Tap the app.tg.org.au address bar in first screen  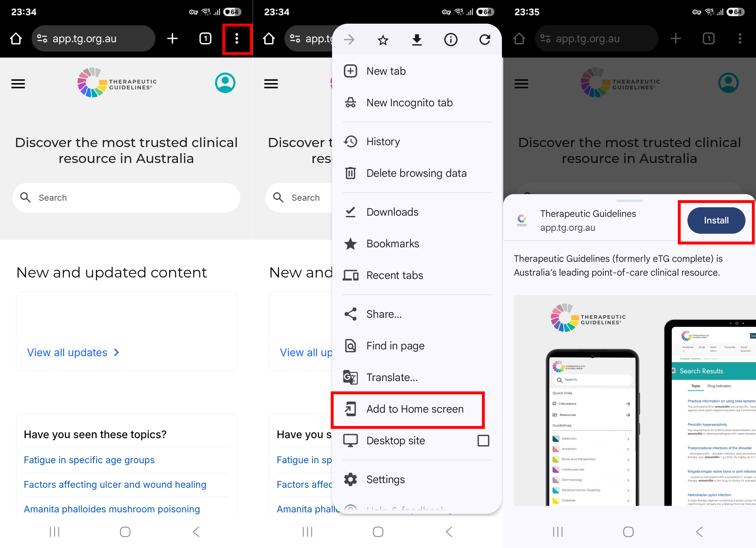click(93, 39)
